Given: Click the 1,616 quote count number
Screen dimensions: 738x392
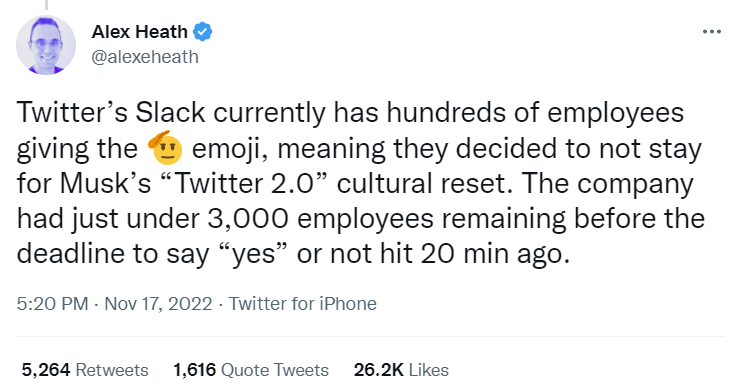Looking at the screenshot, I should [194, 370].
